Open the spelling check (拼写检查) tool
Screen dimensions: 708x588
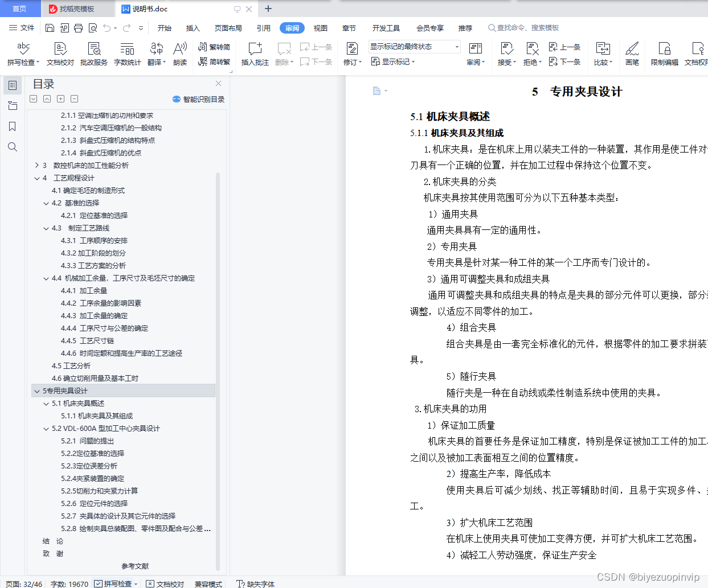point(23,54)
